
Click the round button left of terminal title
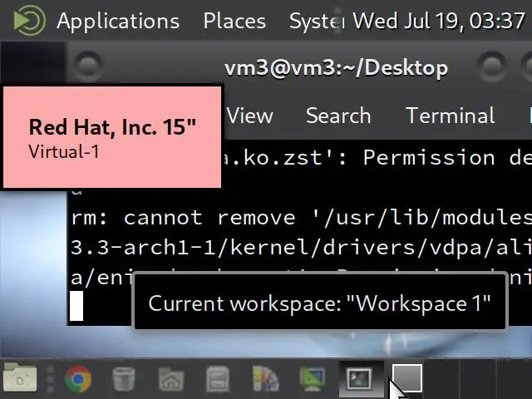[x=87, y=65]
